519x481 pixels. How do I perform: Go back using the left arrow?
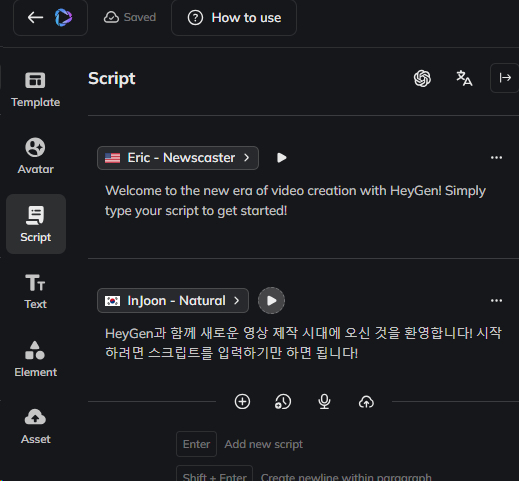(35, 17)
